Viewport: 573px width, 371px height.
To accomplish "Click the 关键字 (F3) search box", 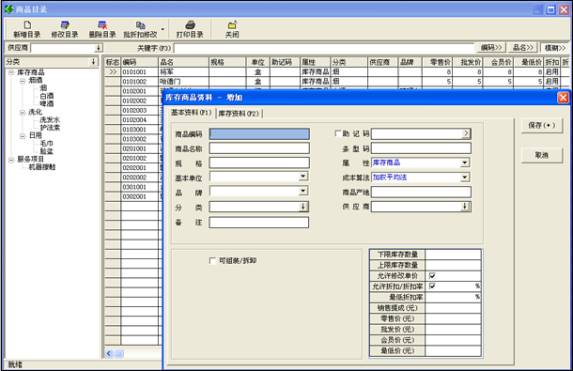I will pyautogui.click(x=324, y=48).
